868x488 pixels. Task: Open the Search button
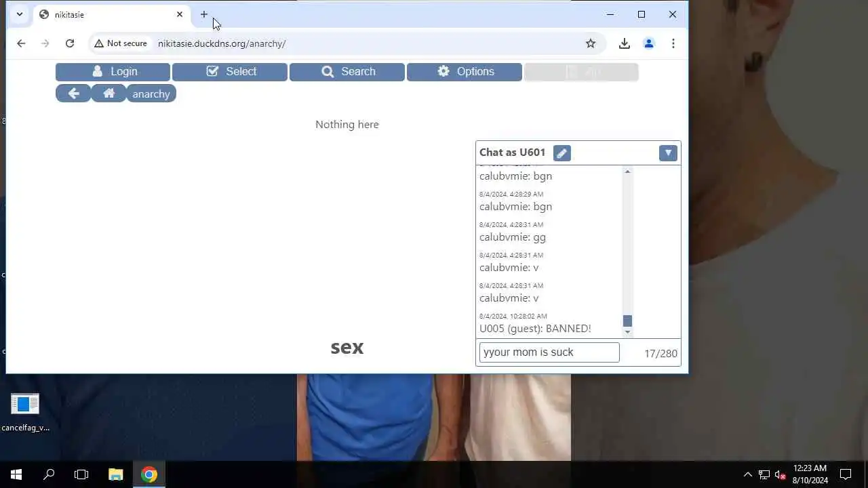347,72
